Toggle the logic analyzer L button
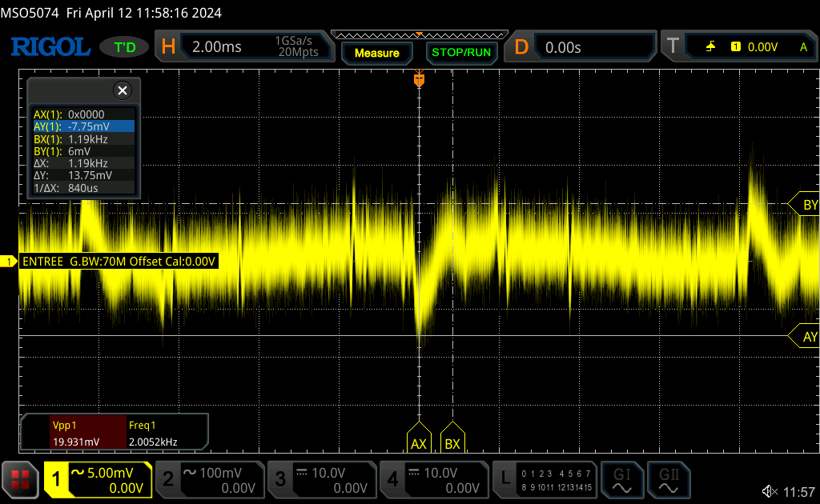Image resolution: width=820 pixels, height=504 pixels. tap(504, 479)
